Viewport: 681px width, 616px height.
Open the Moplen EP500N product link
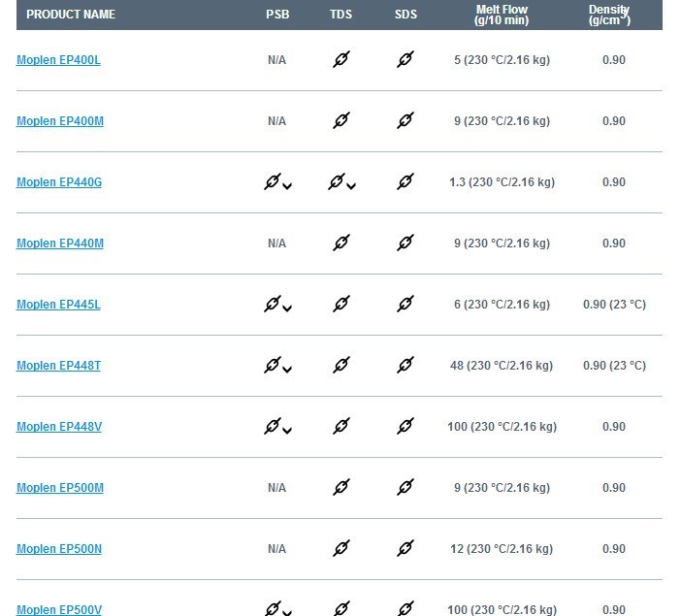point(59,549)
